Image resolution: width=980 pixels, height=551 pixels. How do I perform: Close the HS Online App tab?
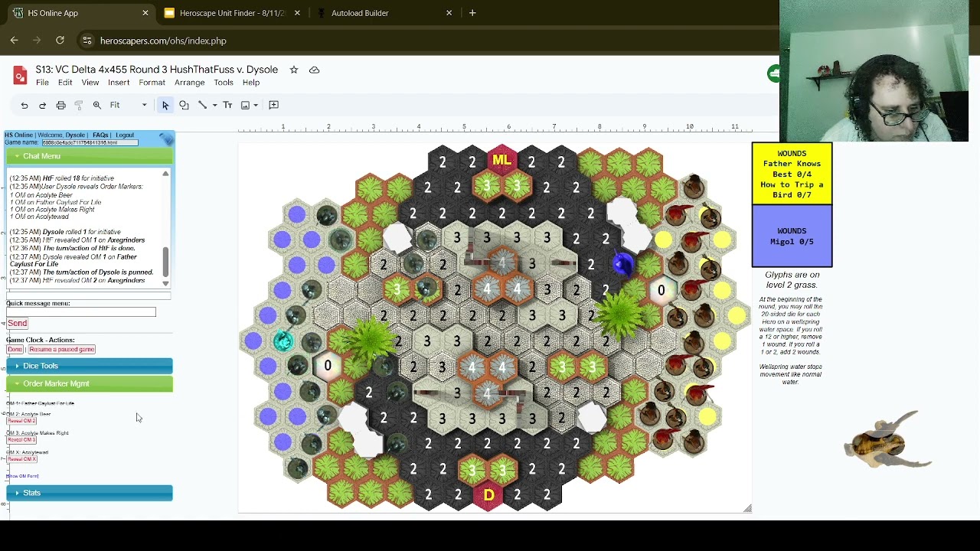[x=145, y=13]
